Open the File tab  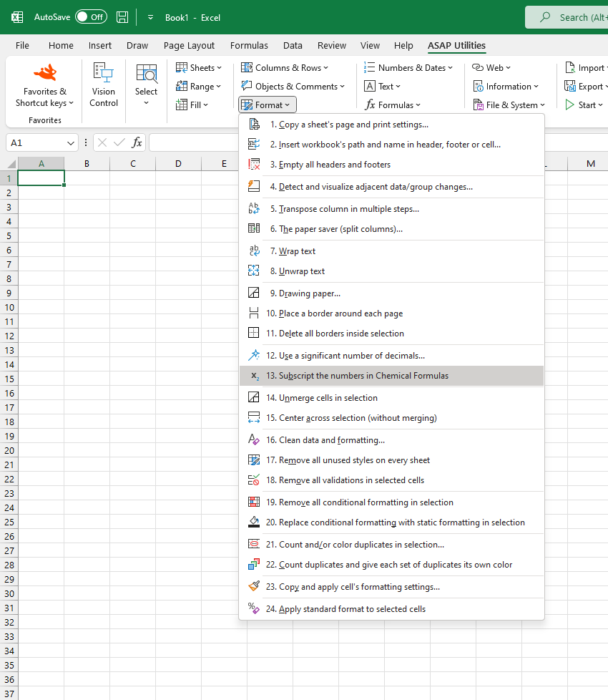22,46
